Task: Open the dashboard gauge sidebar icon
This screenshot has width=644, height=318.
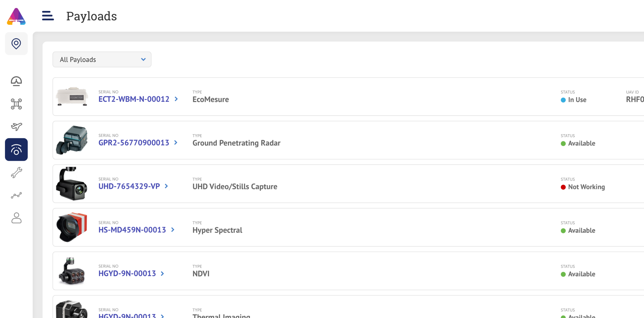Action: tap(16, 81)
